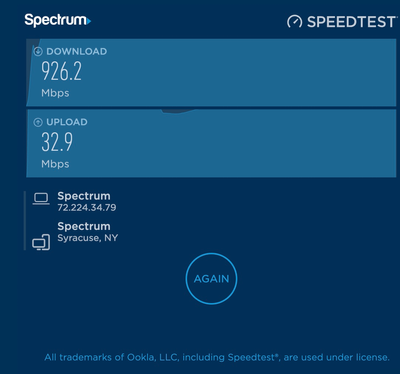Click the upload arrow icon
The image size is (400, 374).
click(x=38, y=122)
